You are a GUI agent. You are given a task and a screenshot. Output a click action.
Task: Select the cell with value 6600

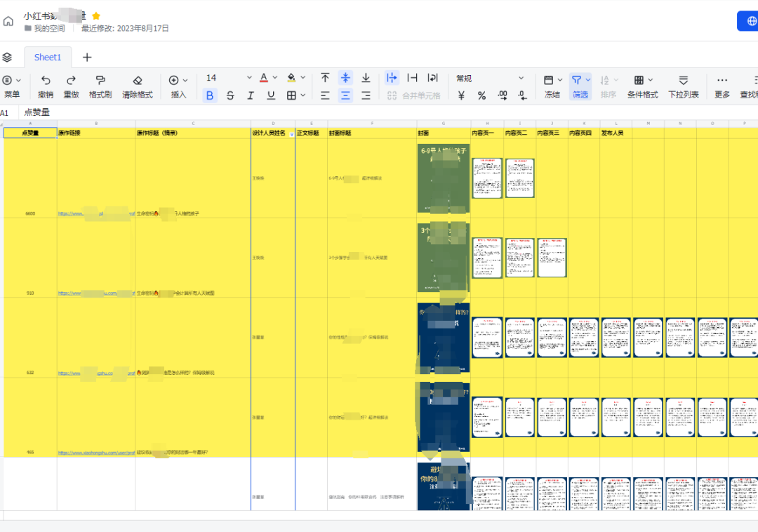30,178
